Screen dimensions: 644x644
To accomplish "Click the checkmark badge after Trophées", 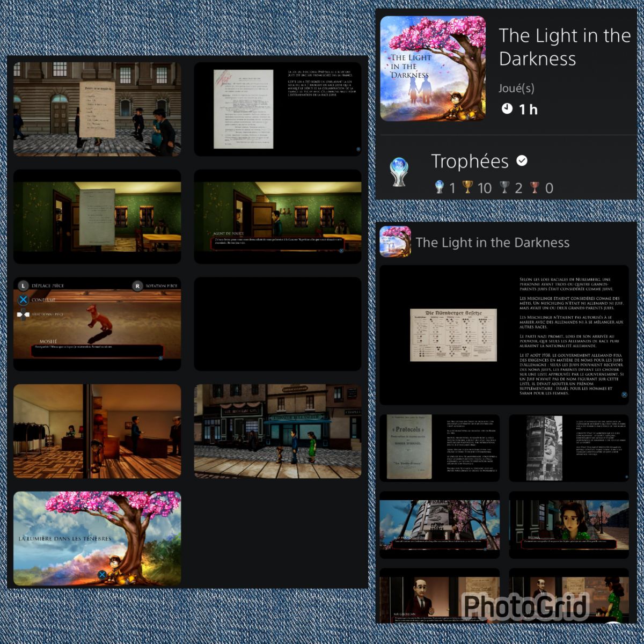I will click(522, 160).
